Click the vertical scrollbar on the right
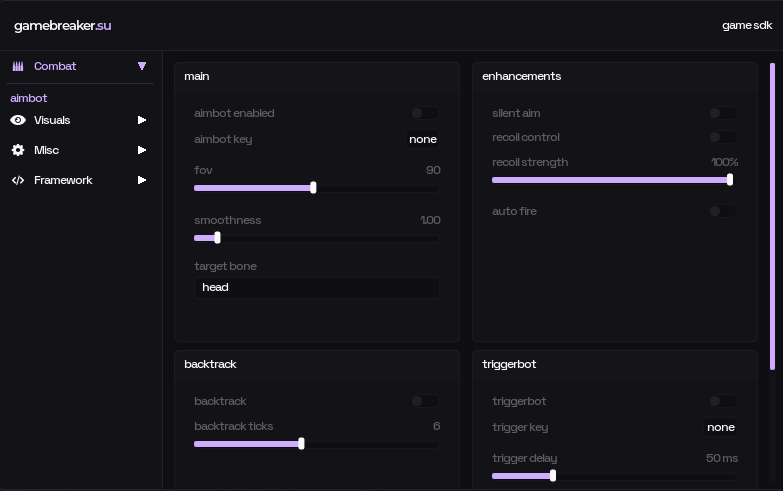This screenshot has height=491, width=783. pyautogui.click(x=772, y=216)
